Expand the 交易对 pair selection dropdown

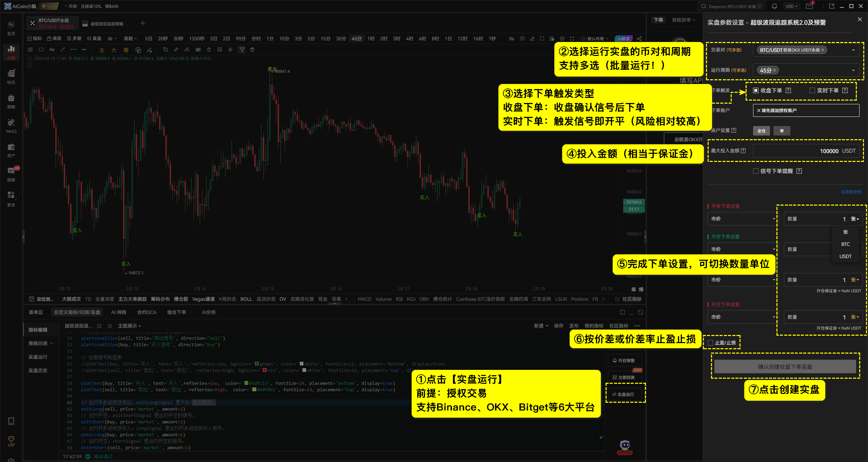tap(853, 50)
